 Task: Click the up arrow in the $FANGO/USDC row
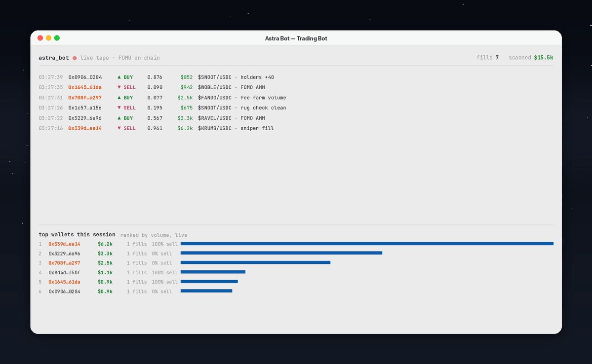click(119, 97)
